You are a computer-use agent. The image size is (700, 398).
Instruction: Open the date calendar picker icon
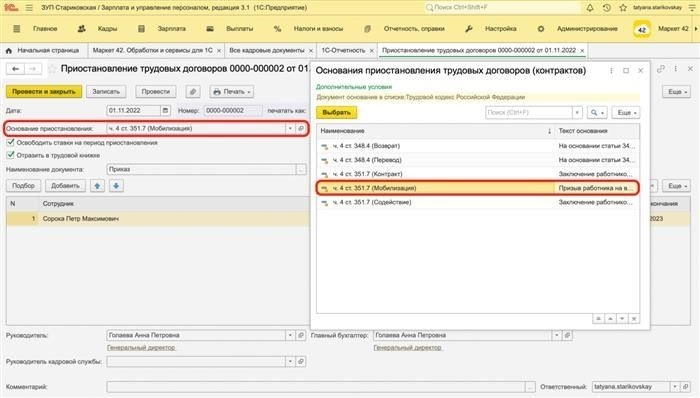tap(165, 110)
